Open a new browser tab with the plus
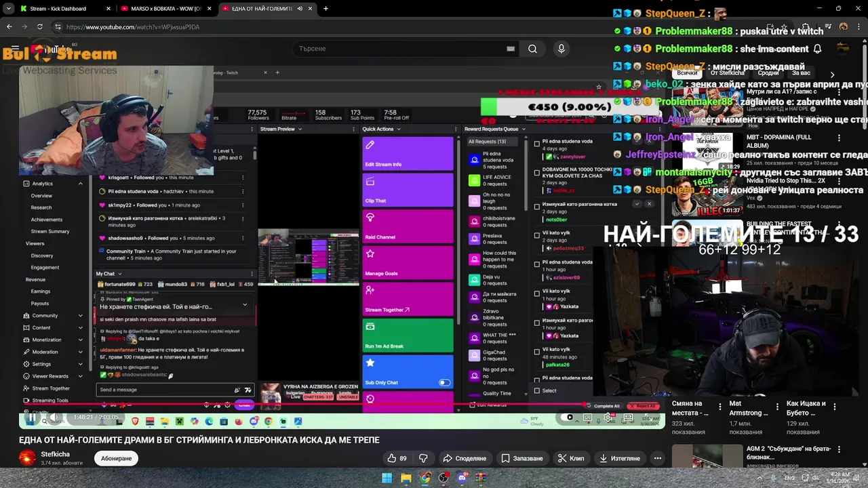868x488 pixels. pos(325,9)
